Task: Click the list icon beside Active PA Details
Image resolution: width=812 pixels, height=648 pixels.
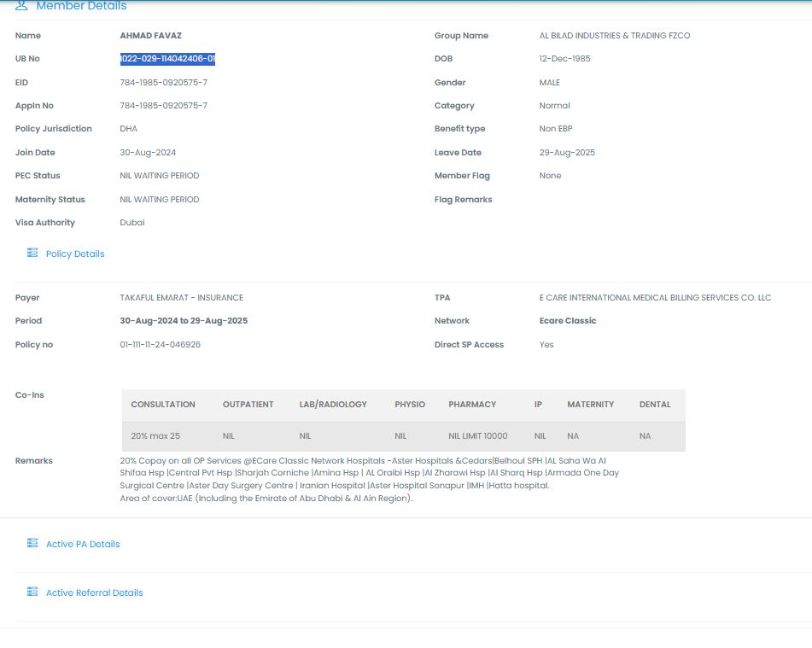Action: 32,544
